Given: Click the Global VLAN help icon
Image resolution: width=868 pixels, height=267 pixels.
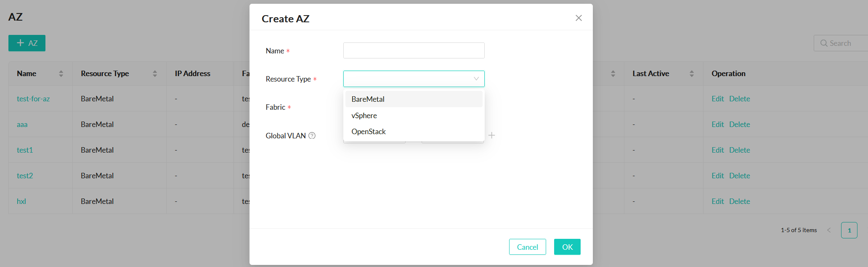Looking at the screenshot, I should pos(312,135).
